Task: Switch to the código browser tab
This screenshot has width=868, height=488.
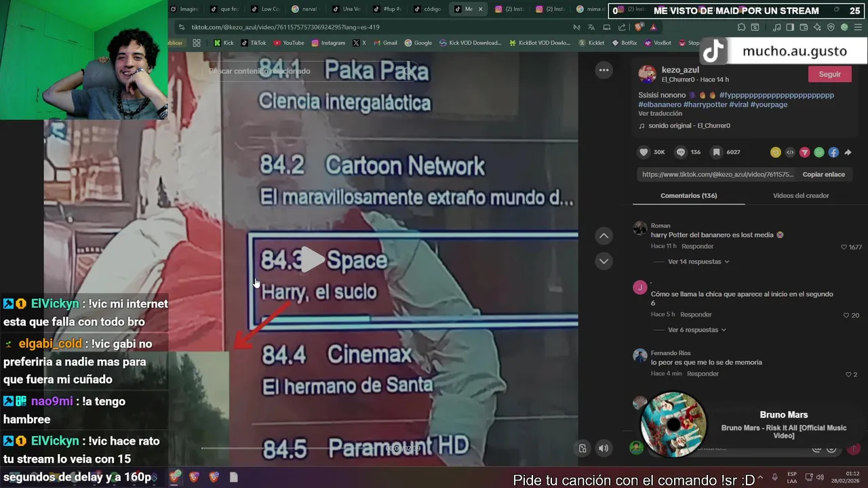Action: click(x=427, y=9)
